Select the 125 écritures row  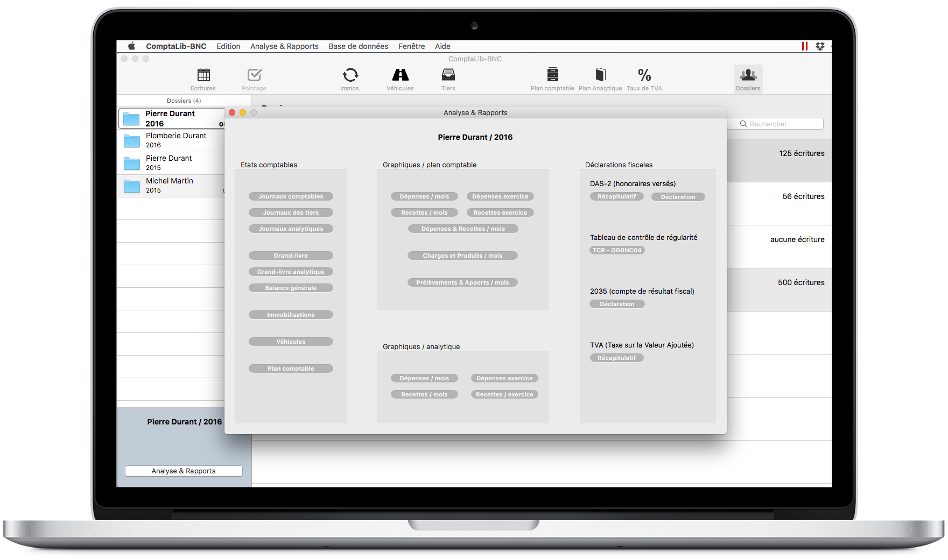coord(779,160)
